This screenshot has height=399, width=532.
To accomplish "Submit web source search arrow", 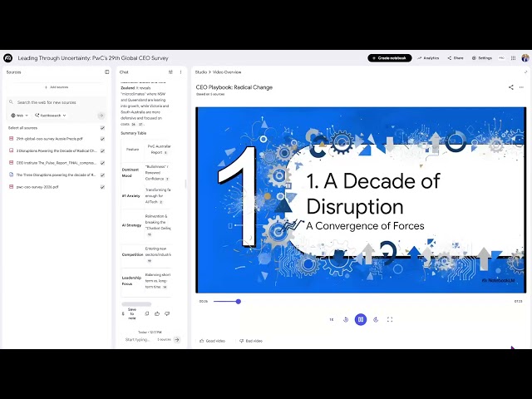I will 101,116.
